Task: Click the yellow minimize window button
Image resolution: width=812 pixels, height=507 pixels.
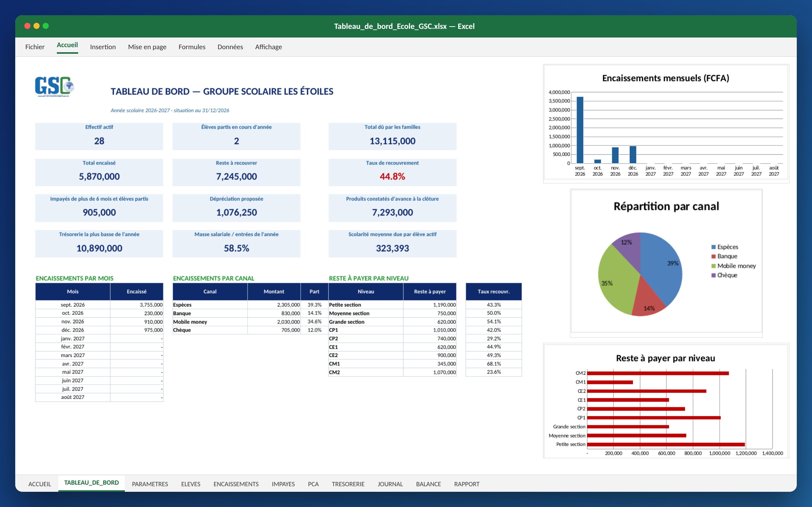Action: pos(37,26)
